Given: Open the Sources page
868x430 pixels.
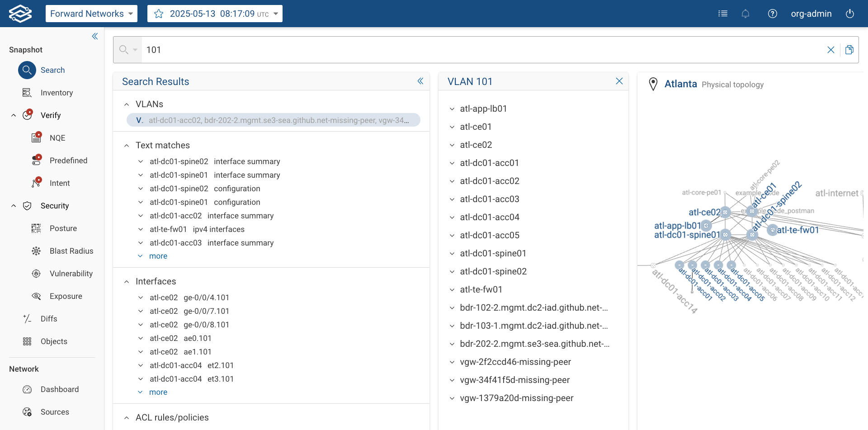Looking at the screenshot, I should tap(55, 411).
